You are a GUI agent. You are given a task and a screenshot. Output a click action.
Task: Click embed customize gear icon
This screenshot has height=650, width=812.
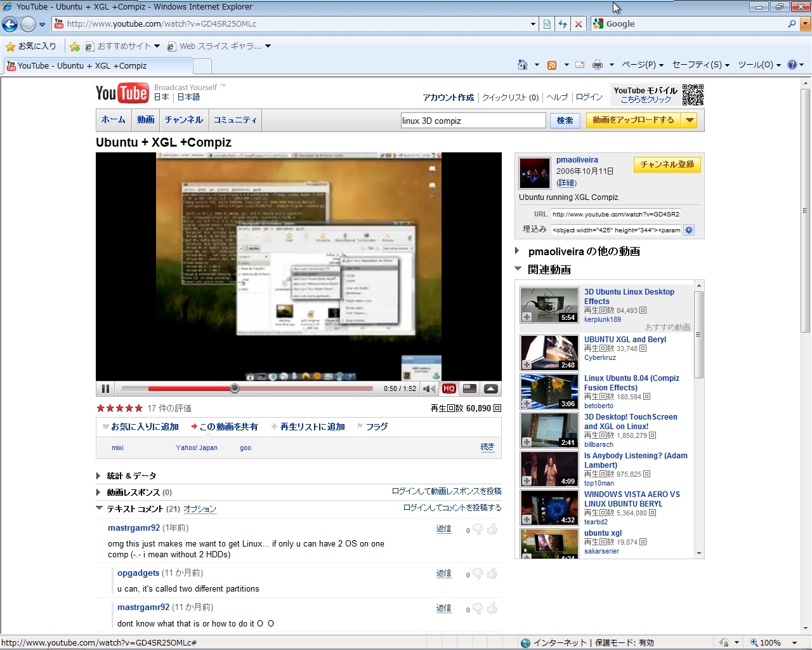pyautogui.click(x=689, y=230)
